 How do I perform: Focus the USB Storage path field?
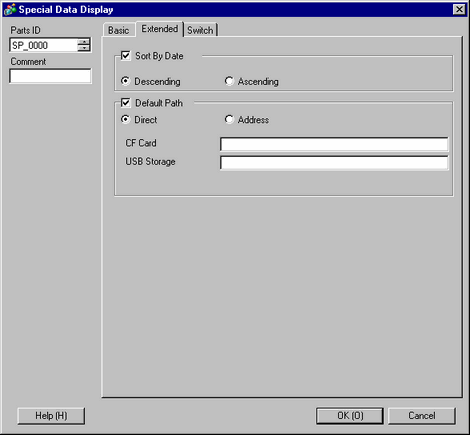(334, 163)
